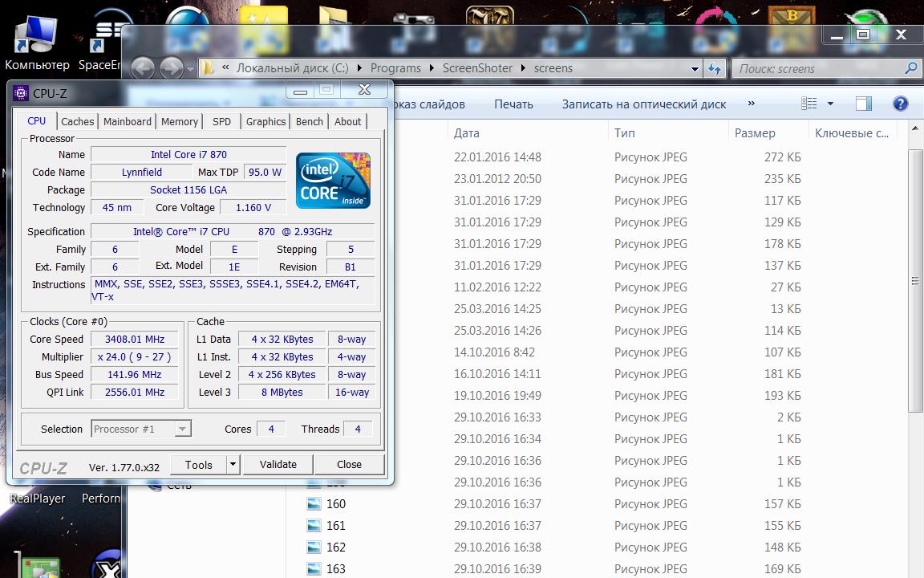Toggle the preview pane icon

pos(863,104)
